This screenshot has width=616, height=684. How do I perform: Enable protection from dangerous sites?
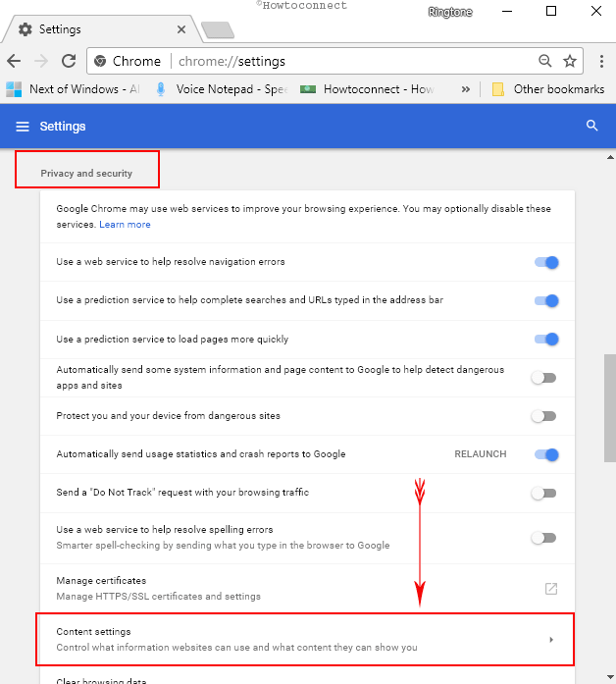543,416
